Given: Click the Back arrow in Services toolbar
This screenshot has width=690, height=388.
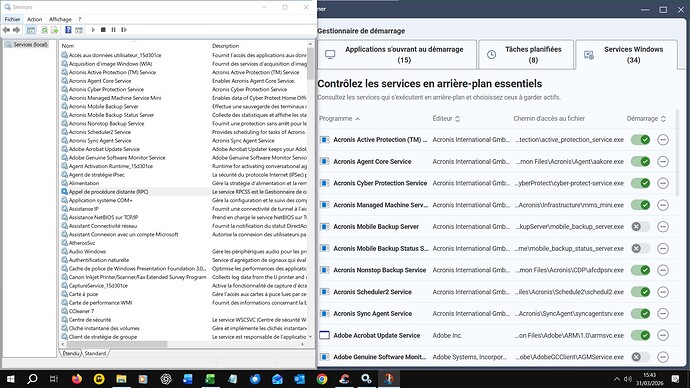Looking at the screenshot, I should [6, 30].
